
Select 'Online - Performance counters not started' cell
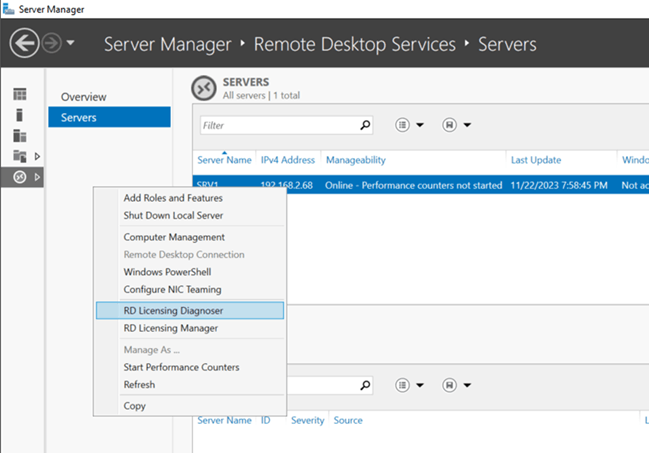pos(413,185)
